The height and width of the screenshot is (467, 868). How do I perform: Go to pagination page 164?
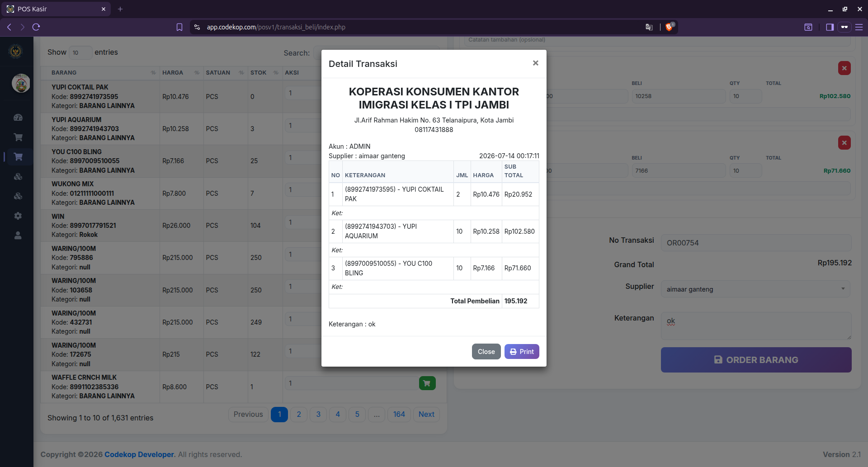point(399,415)
